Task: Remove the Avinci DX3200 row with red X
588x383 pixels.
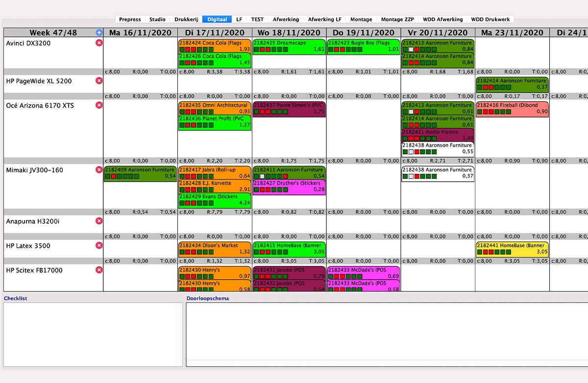Action: coord(99,43)
